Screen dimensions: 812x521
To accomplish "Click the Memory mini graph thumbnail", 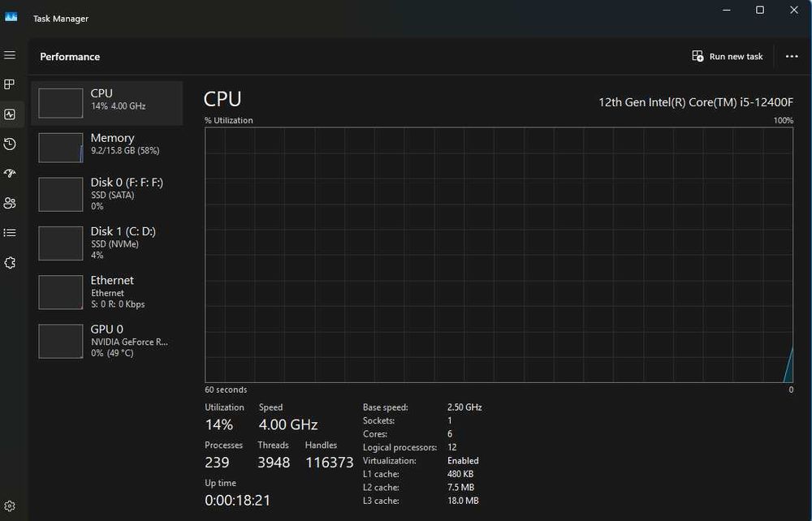I will tap(61, 148).
